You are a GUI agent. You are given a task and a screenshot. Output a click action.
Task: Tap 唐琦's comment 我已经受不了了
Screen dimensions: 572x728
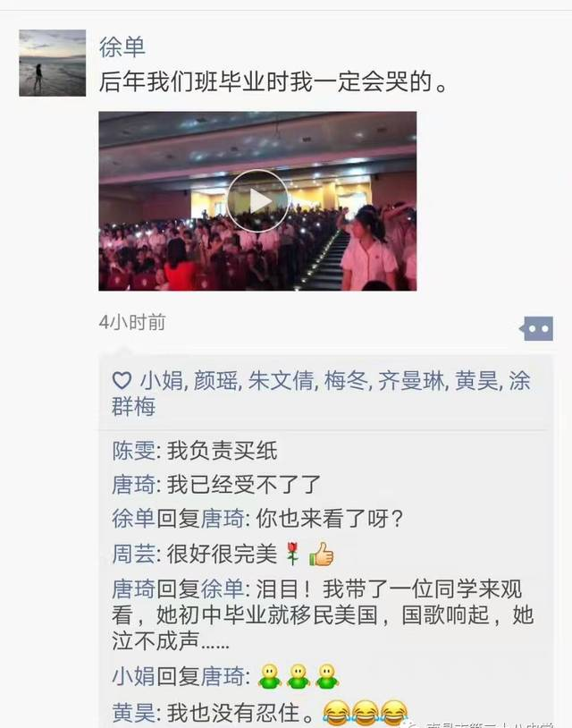pyautogui.click(x=244, y=485)
